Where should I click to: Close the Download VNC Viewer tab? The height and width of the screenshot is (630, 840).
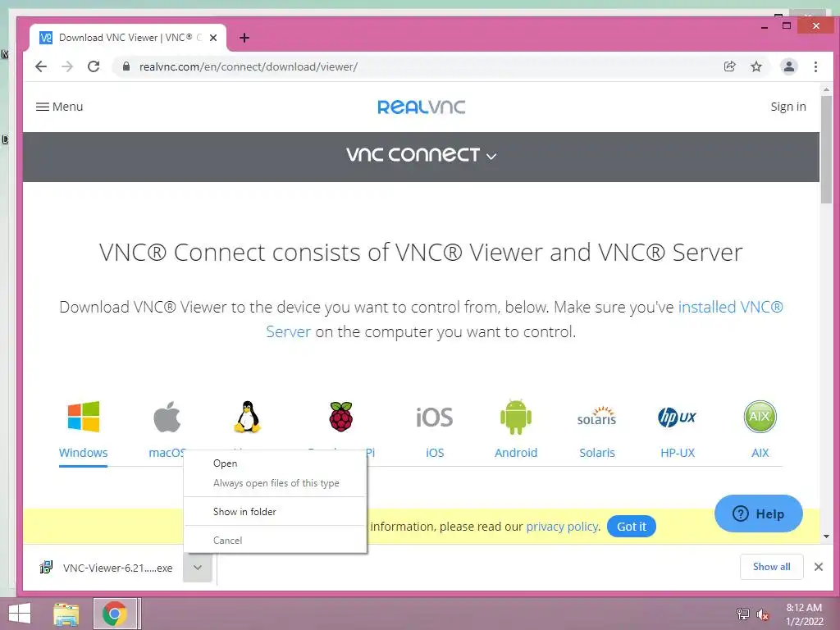pyautogui.click(x=213, y=38)
